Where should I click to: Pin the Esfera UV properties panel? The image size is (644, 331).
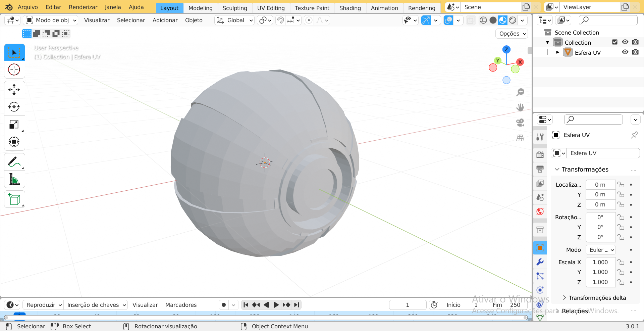coord(634,135)
